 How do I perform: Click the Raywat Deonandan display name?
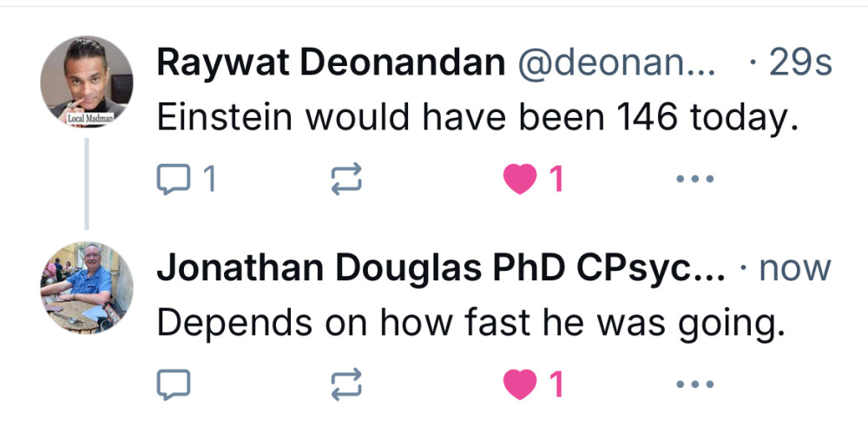(x=331, y=62)
